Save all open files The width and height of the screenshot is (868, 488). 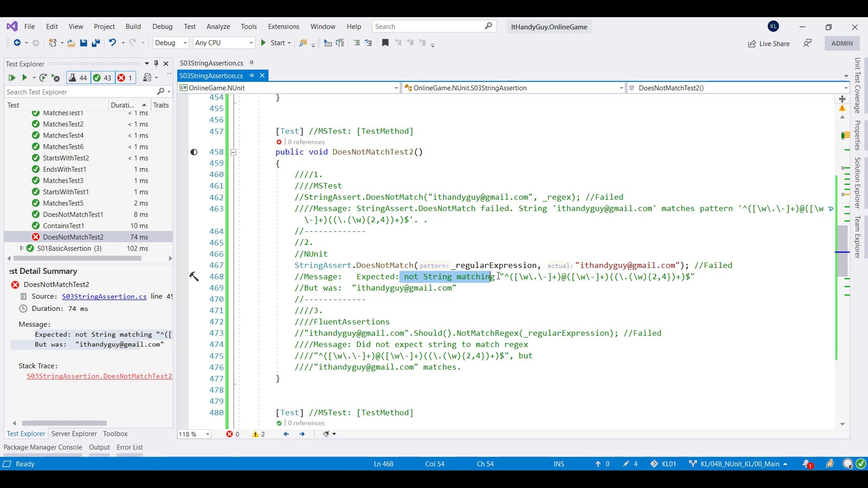(95, 43)
